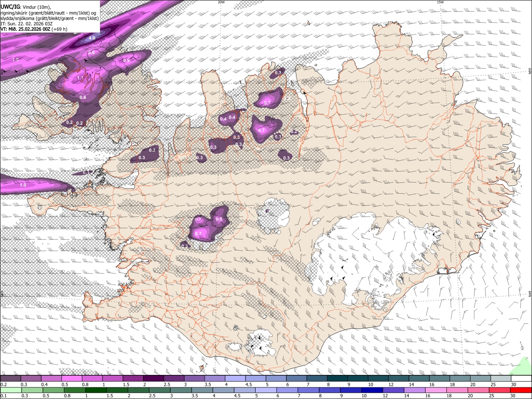Select the '0.9' precipitation value on map
Screen dimensions: 532x399
click(x=126, y=60)
